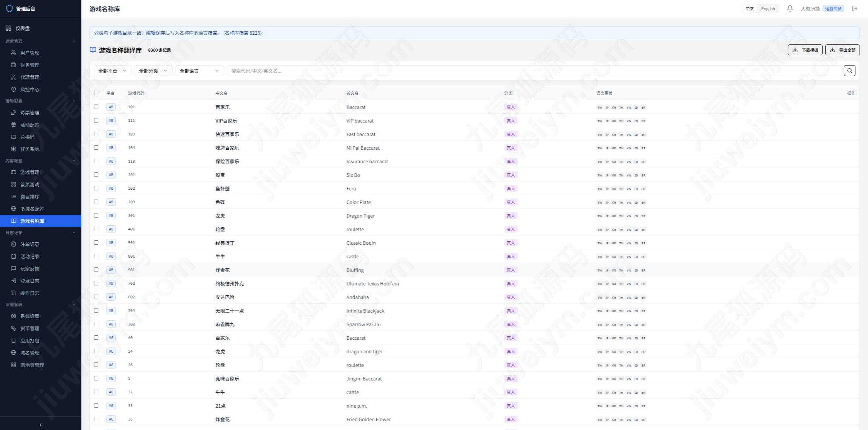868x430 pixels.
Task: Expand the 全部语言 dropdown
Action: [x=199, y=71]
